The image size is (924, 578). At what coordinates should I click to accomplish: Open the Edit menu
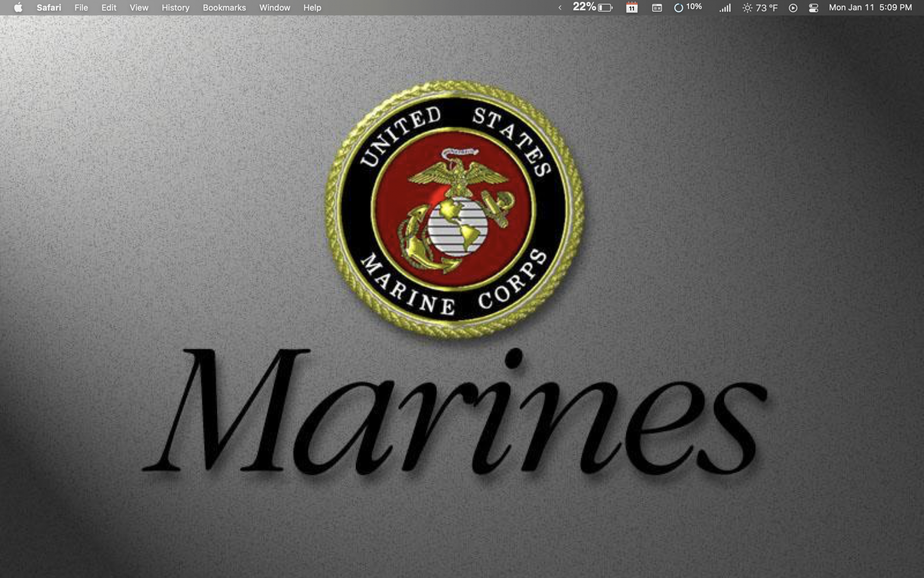point(109,7)
